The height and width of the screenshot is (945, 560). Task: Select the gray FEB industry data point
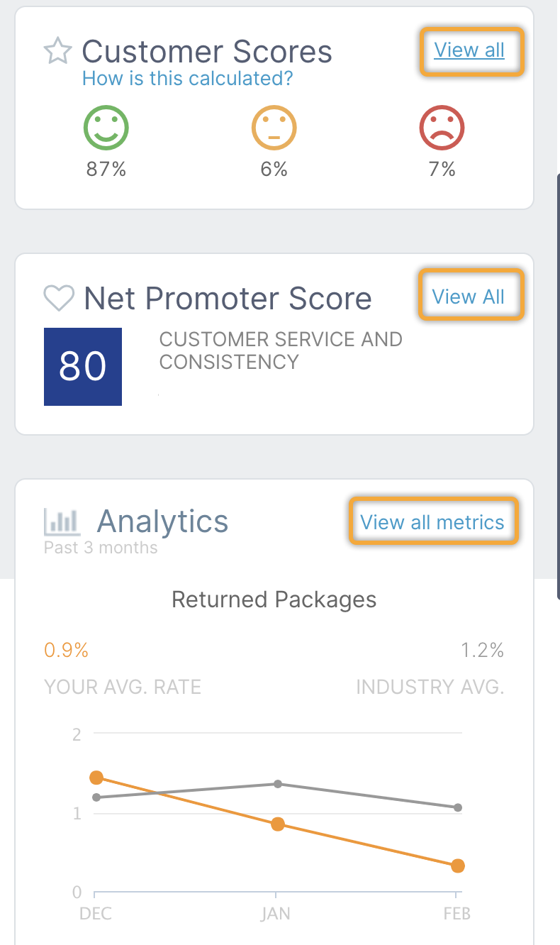(458, 807)
